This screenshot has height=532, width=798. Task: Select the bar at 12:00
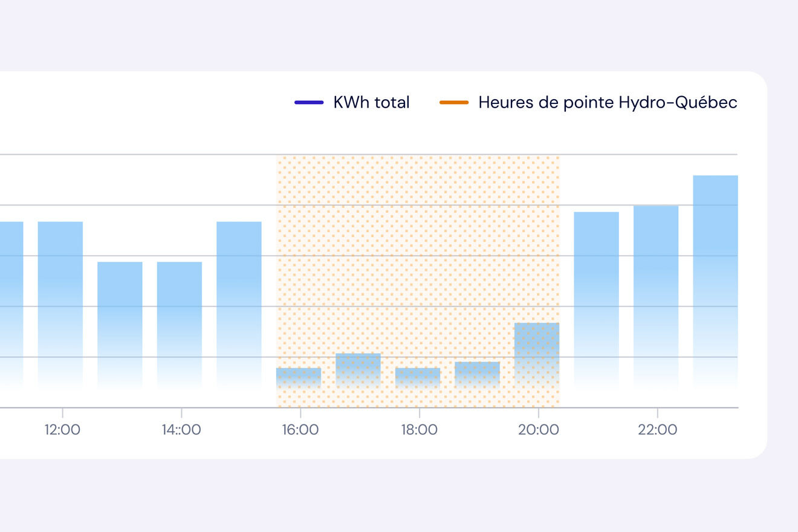coord(60,305)
